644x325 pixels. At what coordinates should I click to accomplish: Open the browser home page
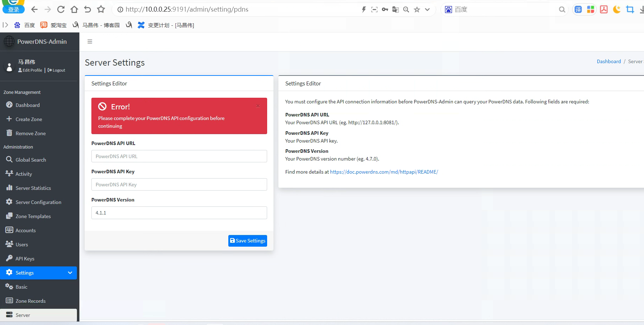pyautogui.click(x=74, y=10)
